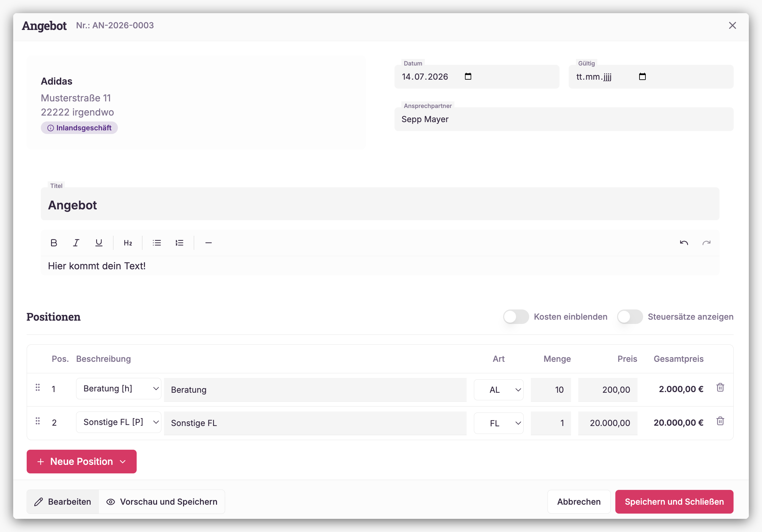Open FL type dropdown in position 2
This screenshot has width=762, height=532.
pos(499,423)
